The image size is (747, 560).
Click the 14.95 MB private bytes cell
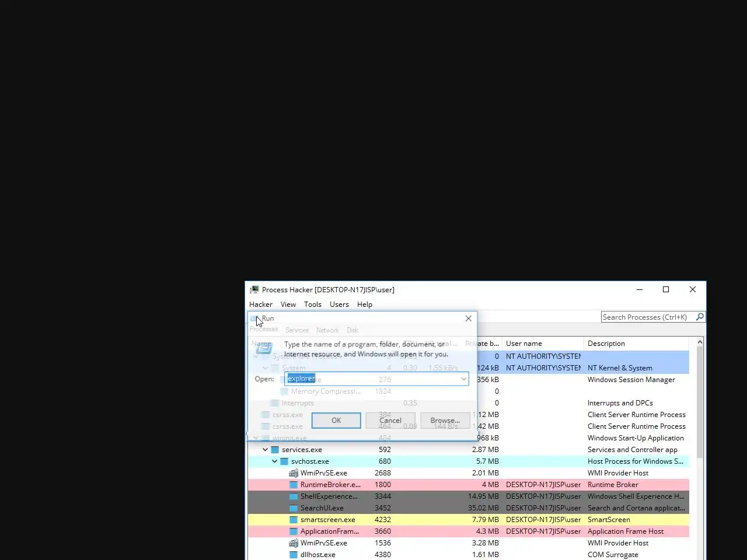tap(483, 496)
